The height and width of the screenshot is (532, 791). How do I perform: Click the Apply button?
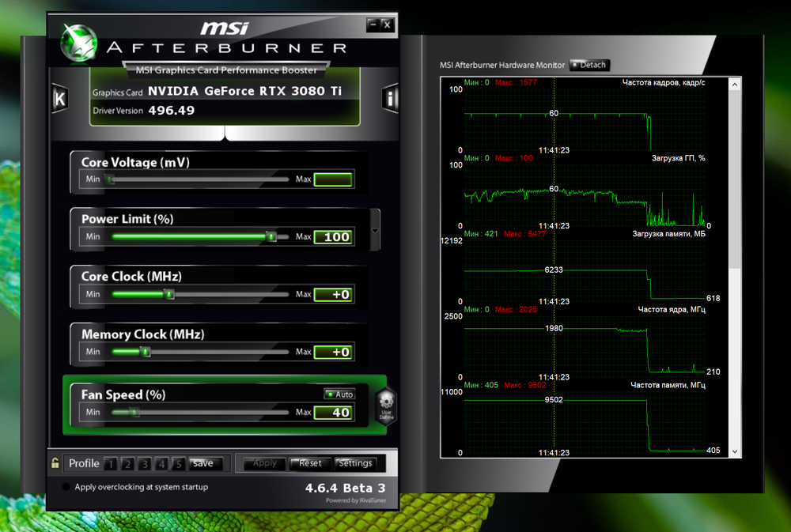[x=264, y=463]
